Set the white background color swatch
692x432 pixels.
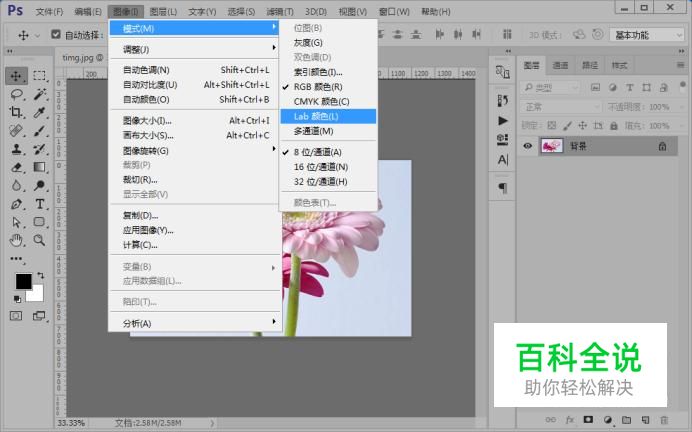tap(36, 294)
